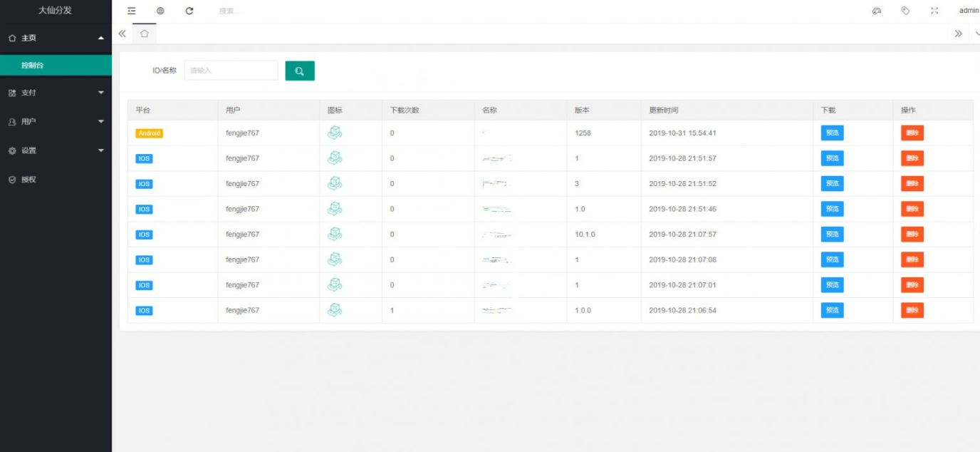The width and height of the screenshot is (980, 452).
Task: Click the 大仙分发 logo title
Action: [x=55, y=11]
